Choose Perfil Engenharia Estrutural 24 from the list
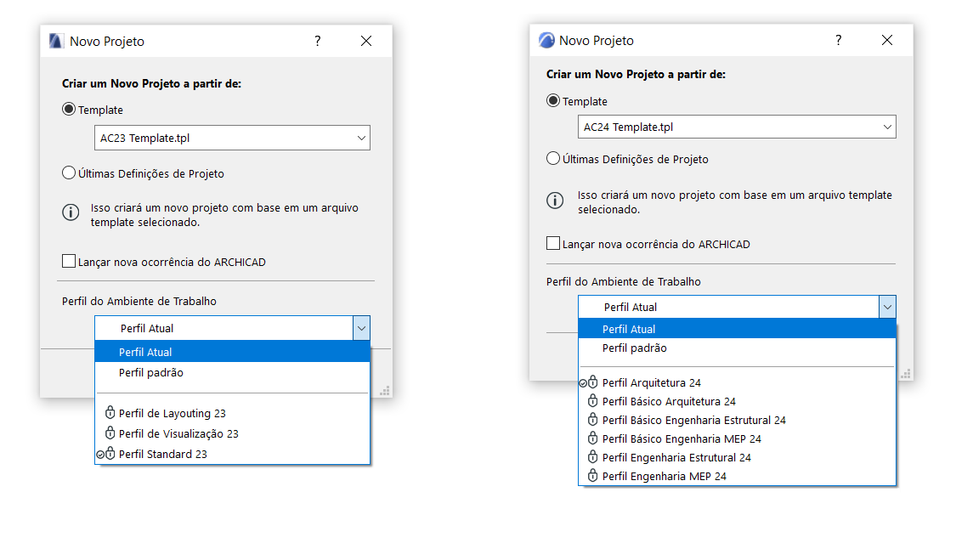This screenshot has width=956, height=560. click(676, 457)
